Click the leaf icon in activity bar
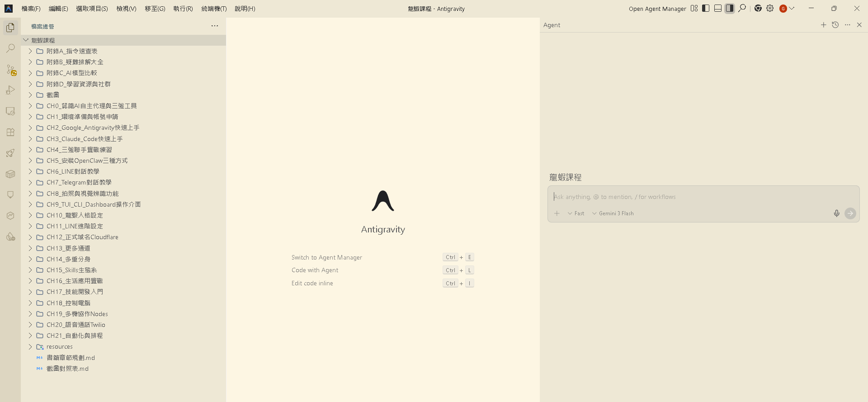Screen dimensions: 868x402 click(x=10, y=236)
